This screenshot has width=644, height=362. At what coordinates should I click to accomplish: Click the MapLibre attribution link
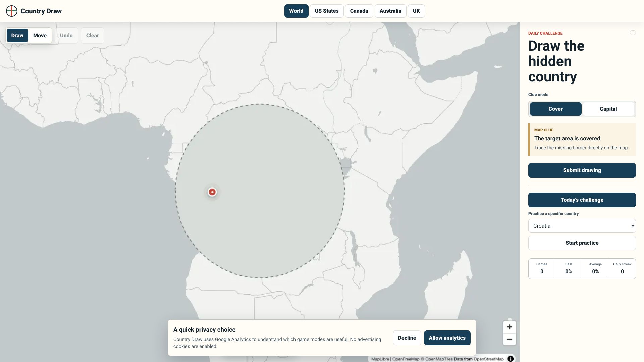coord(380,359)
